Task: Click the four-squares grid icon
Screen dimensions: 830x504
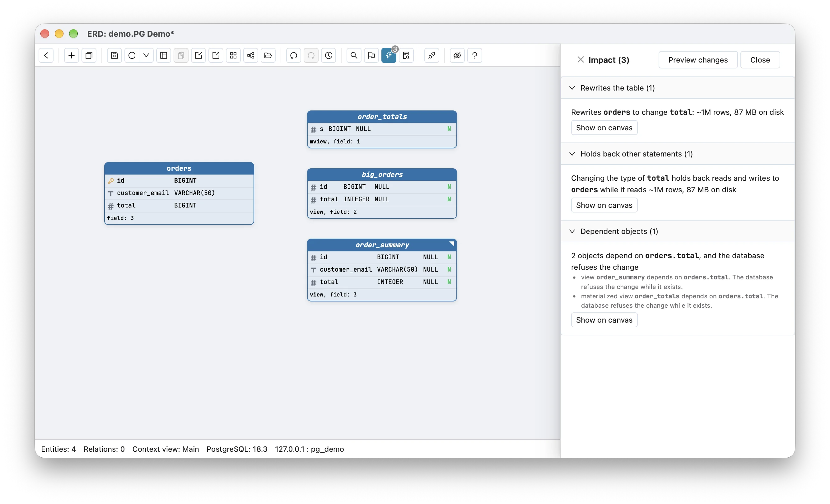Action: coord(233,55)
